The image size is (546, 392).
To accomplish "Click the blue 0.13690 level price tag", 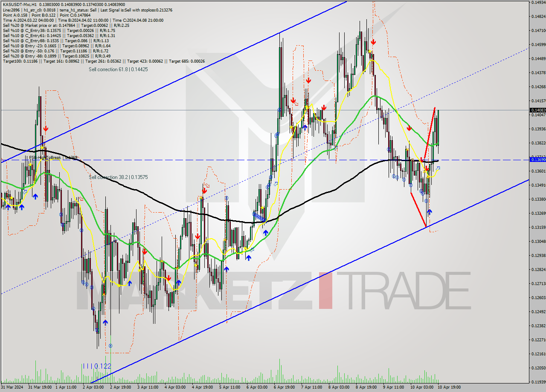I will tap(537, 159).
